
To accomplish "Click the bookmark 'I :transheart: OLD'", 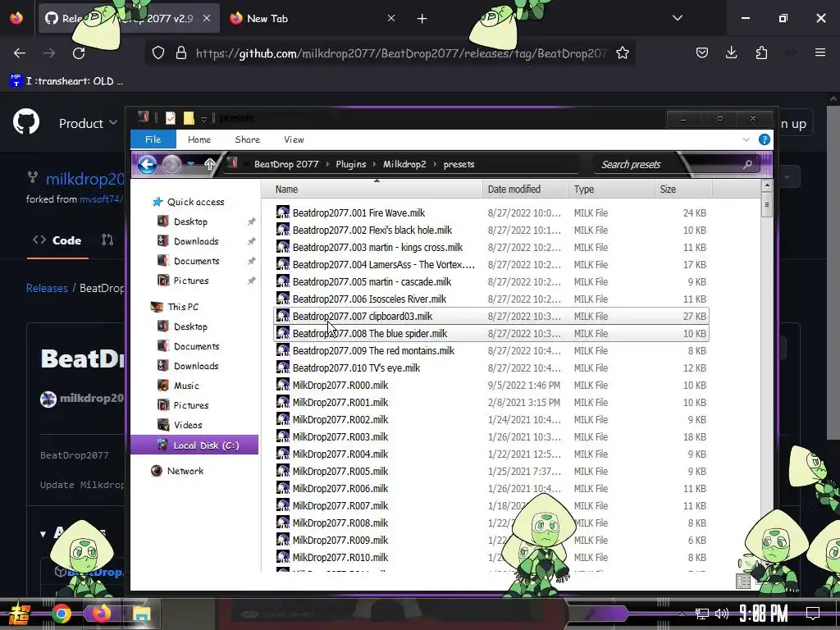I will (67, 81).
